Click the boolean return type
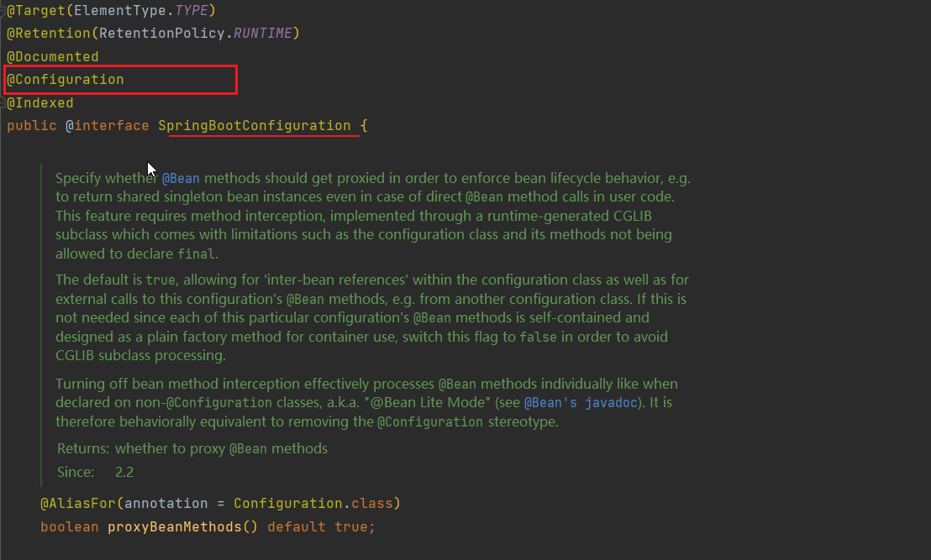 point(70,527)
